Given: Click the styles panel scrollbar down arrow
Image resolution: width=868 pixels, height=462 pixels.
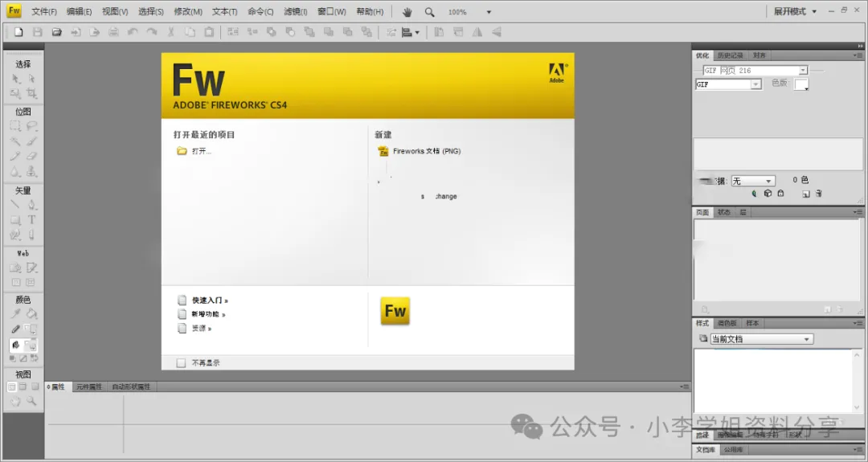Looking at the screenshot, I should [857, 408].
